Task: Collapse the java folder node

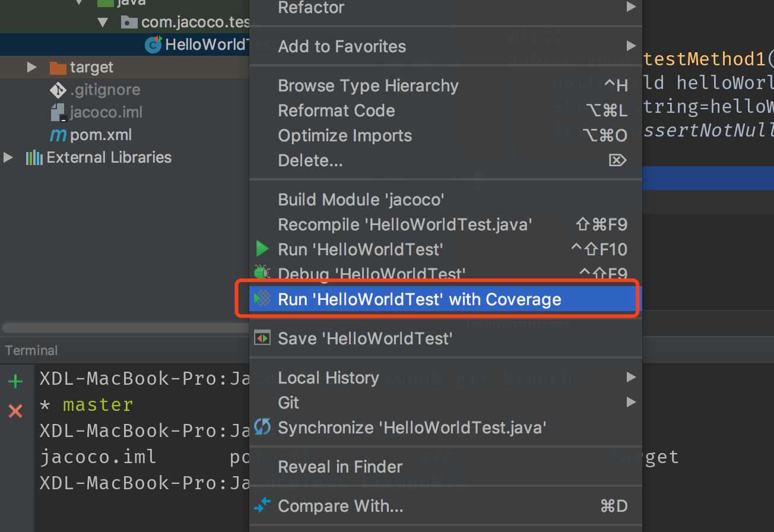Action: coord(79,2)
